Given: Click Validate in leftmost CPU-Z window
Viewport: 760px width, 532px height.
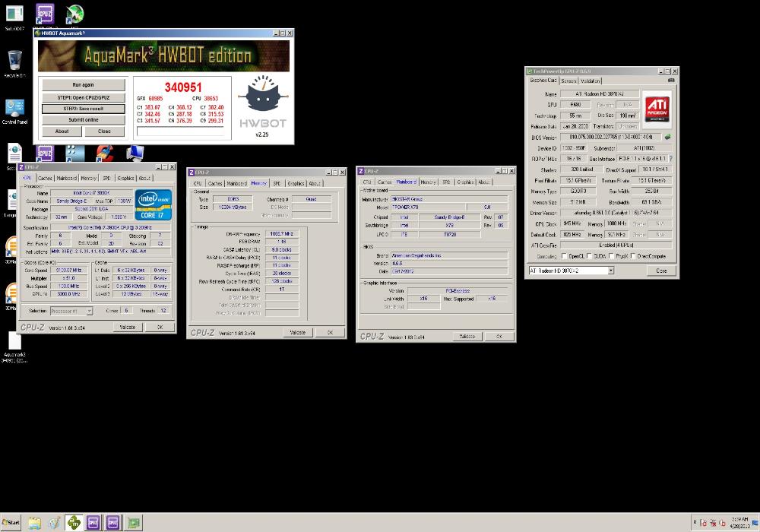Looking at the screenshot, I should point(128,327).
